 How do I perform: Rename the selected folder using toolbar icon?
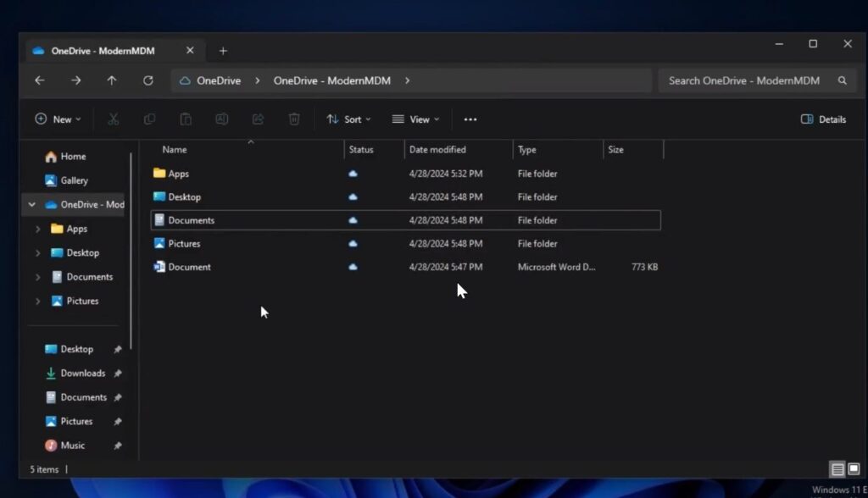[x=221, y=119]
